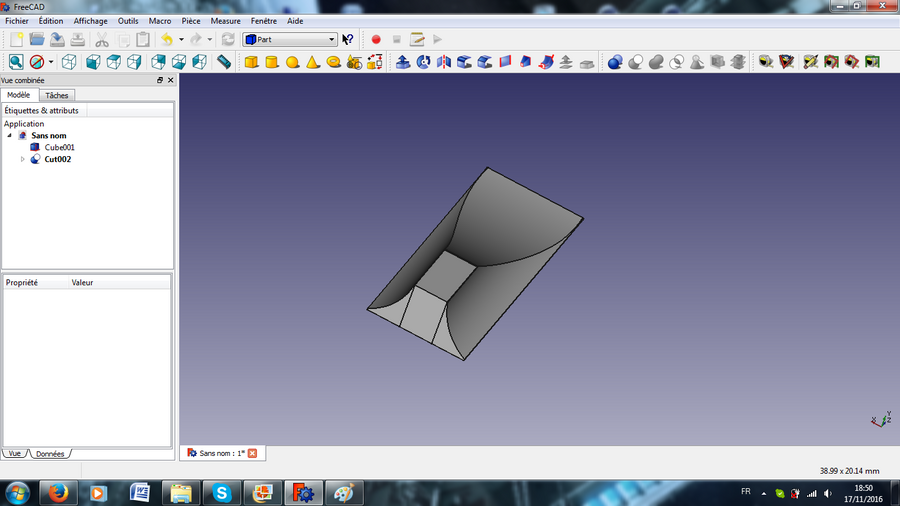Start macro recording with red circle

coord(376,40)
